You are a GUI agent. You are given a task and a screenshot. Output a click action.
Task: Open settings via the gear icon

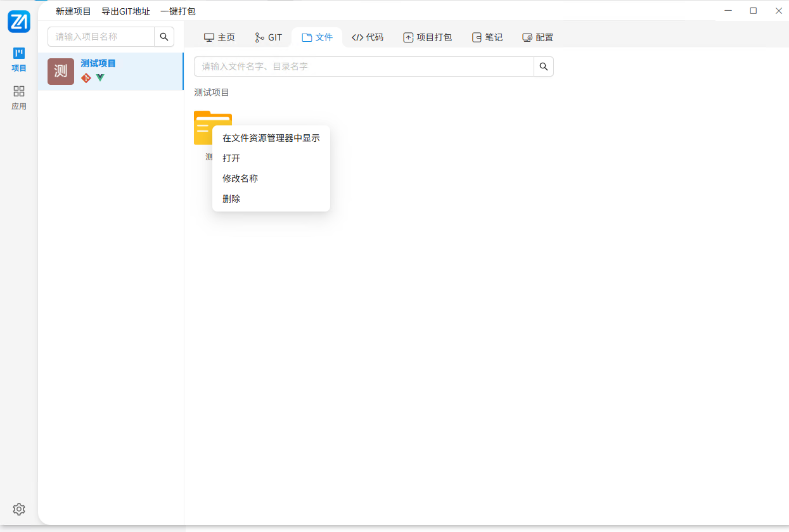tap(18, 509)
